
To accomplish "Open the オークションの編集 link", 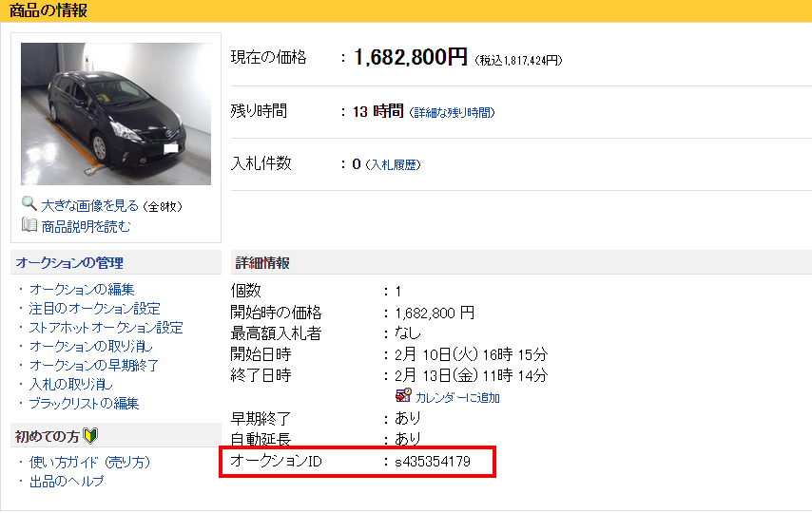I will (x=82, y=290).
